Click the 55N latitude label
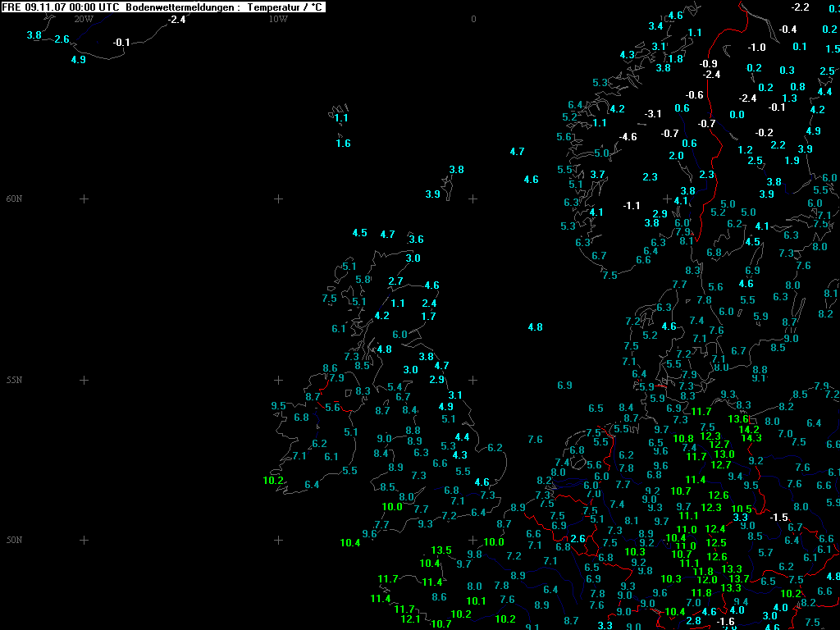This screenshot has width=840, height=630. (15, 380)
